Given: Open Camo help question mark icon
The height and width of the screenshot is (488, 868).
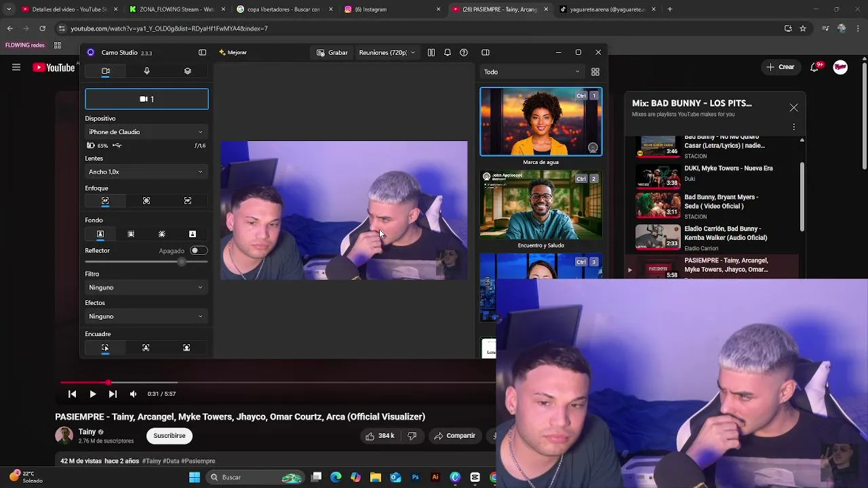Looking at the screenshot, I should coord(464,52).
